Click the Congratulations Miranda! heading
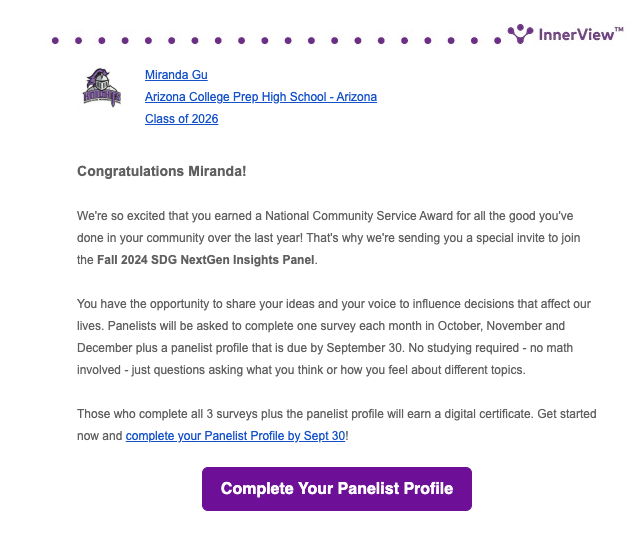This screenshot has height=551, width=643. coord(161,171)
